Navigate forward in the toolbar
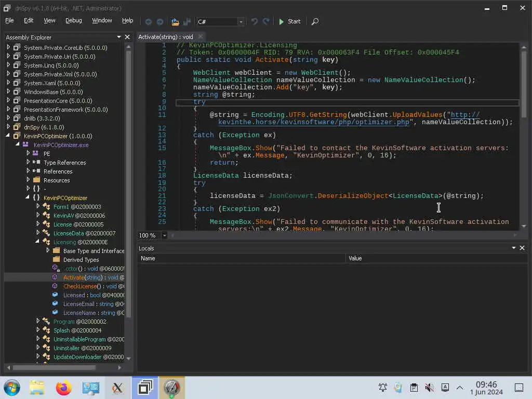This screenshot has height=399, width=532. click(x=160, y=22)
